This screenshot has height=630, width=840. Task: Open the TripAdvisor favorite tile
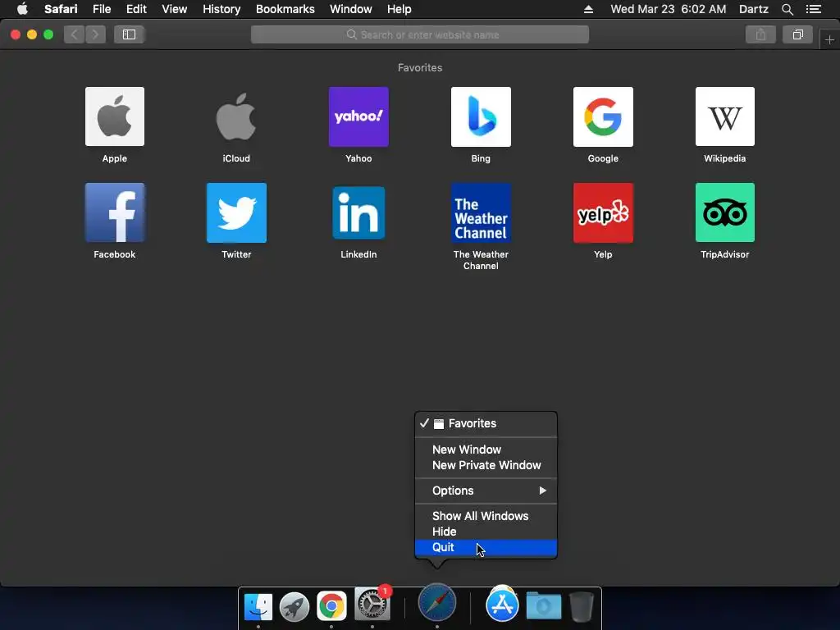[x=725, y=212]
